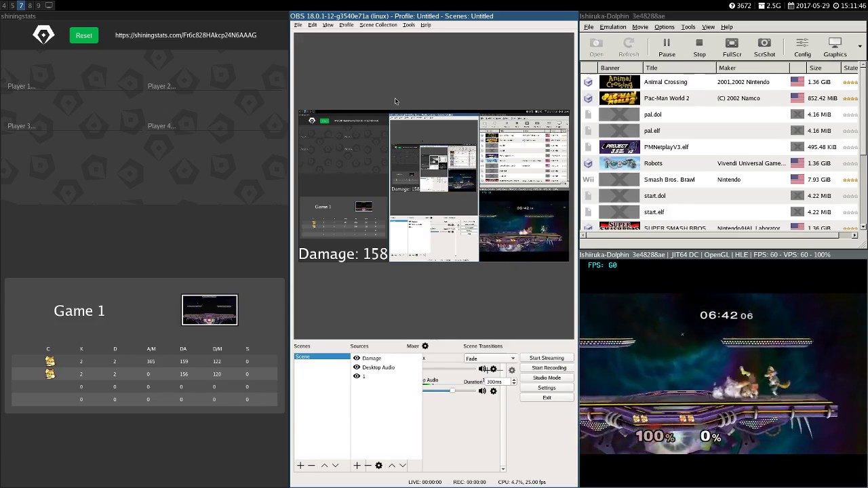The width and height of the screenshot is (868, 488).
Task: Add a new source with plus icon
Action: click(x=357, y=466)
